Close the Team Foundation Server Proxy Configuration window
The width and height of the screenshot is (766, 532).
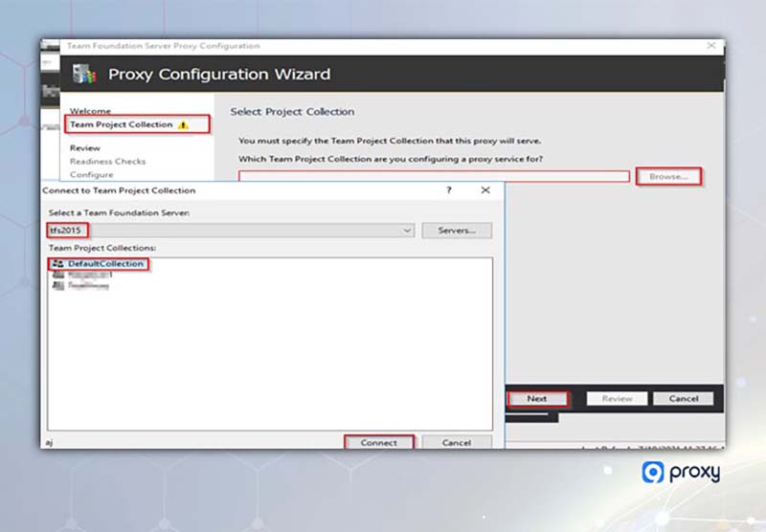point(711,45)
